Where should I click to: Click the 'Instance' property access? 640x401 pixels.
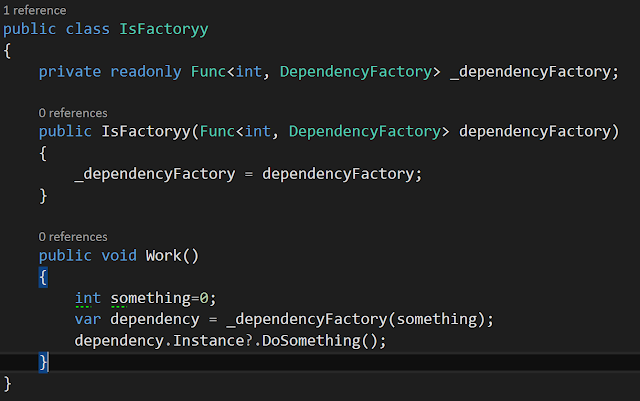(209, 341)
